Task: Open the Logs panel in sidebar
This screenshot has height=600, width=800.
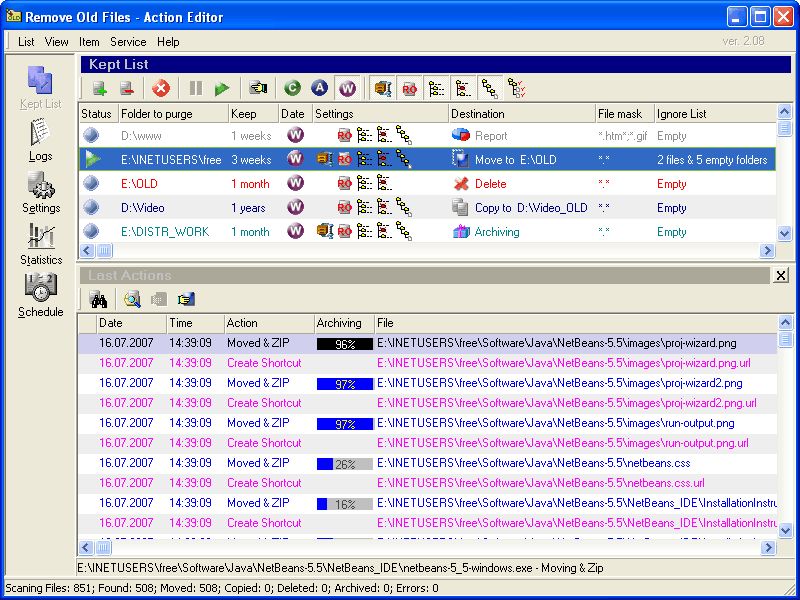Action: point(40,140)
